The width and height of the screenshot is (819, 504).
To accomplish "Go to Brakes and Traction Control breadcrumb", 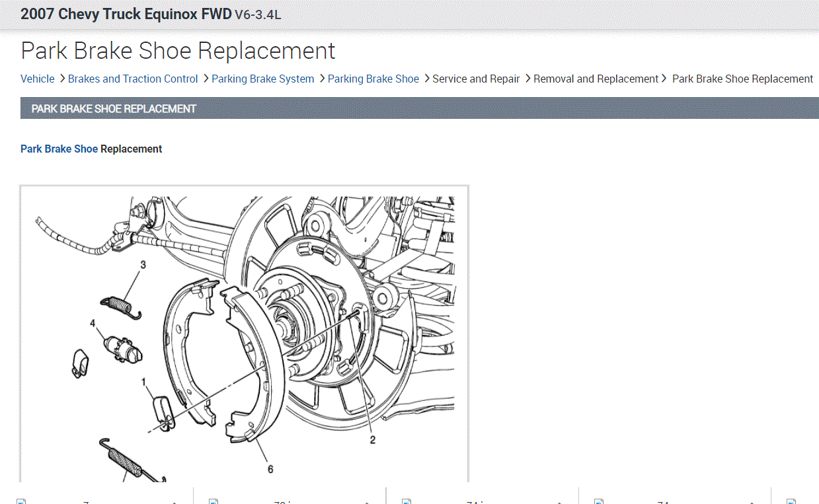I will coord(133,79).
